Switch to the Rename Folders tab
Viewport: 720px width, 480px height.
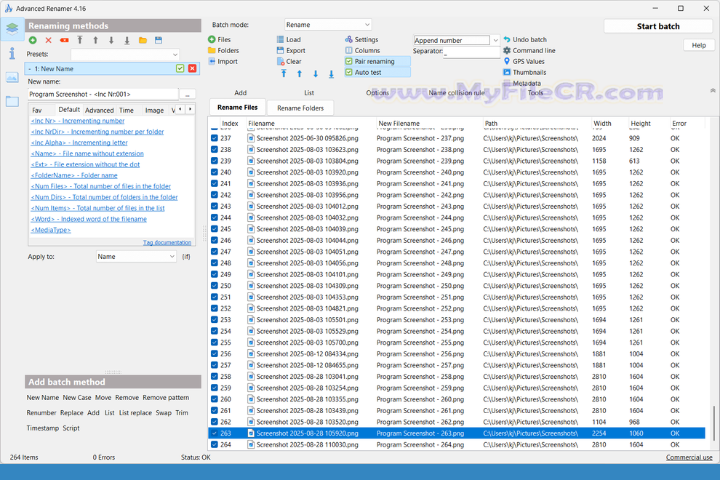coord(300,108)
